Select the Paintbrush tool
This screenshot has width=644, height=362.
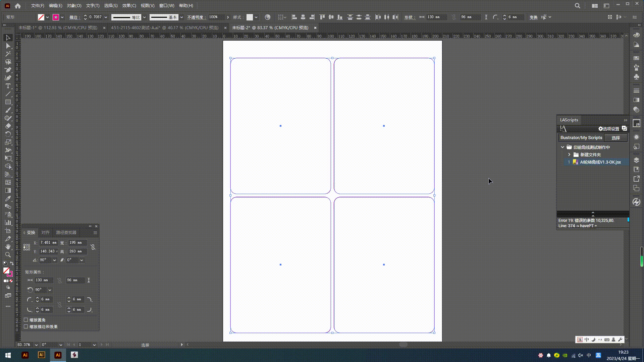(x=8, y=110)
